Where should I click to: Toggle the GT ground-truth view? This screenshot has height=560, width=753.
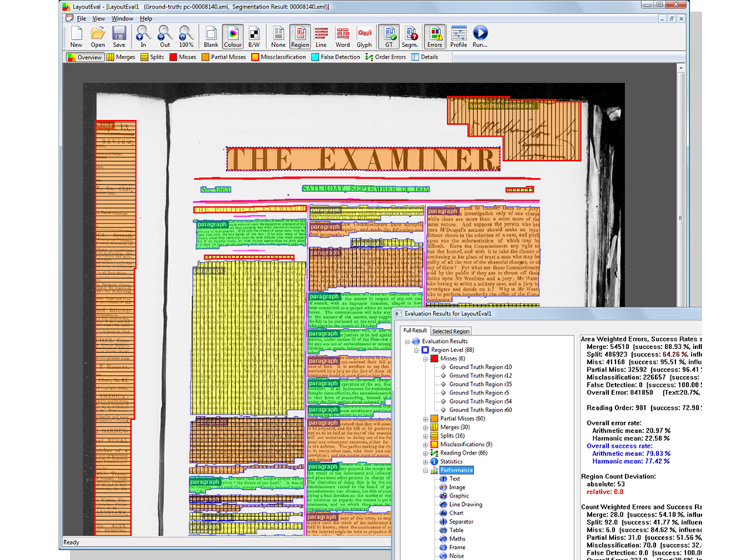coord(388,37)
